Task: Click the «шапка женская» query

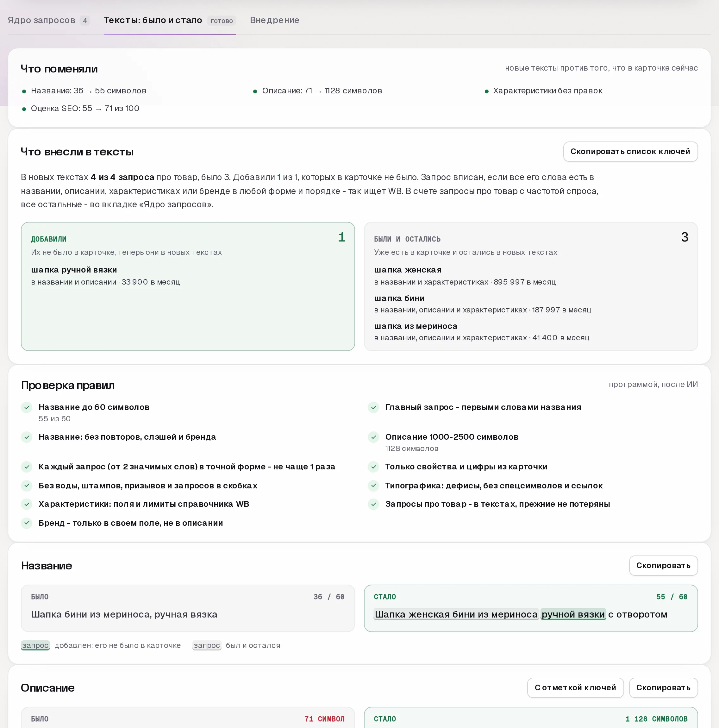Action: tap(408, 270)
